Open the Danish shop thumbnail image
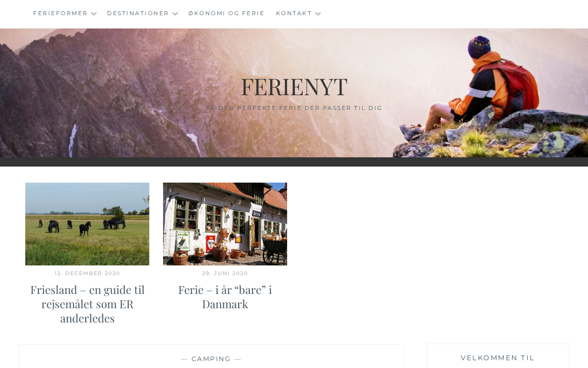 (x=225, y=224)
